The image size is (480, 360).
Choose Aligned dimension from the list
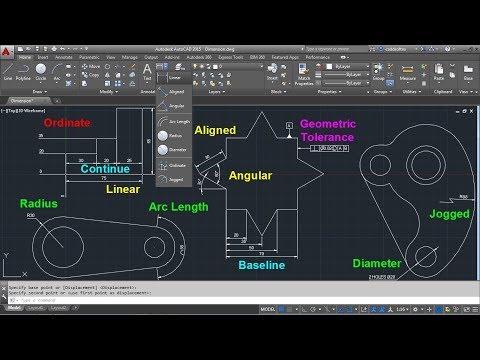tap(174, 92)
